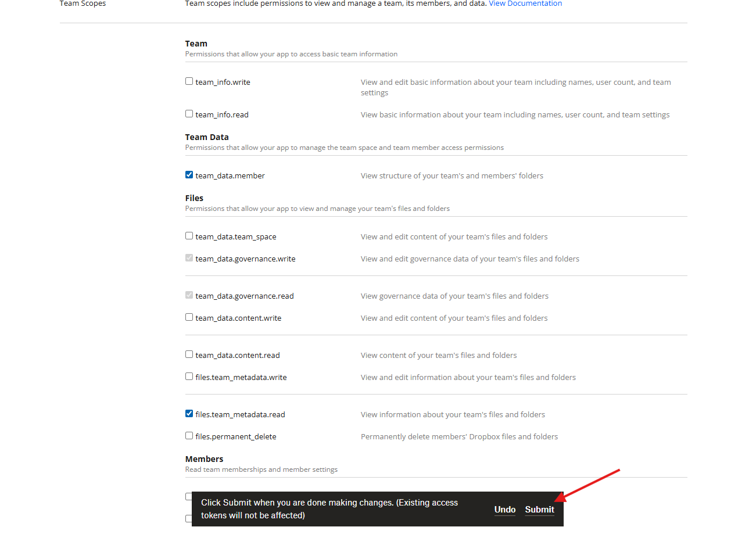Uncheck the team_data.member checkbox

(x=189, y=175)
